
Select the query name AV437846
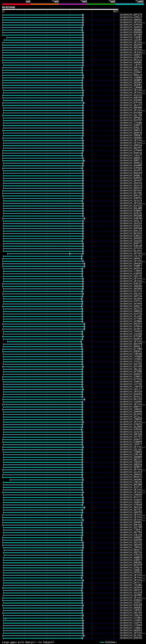pos(8,8)
